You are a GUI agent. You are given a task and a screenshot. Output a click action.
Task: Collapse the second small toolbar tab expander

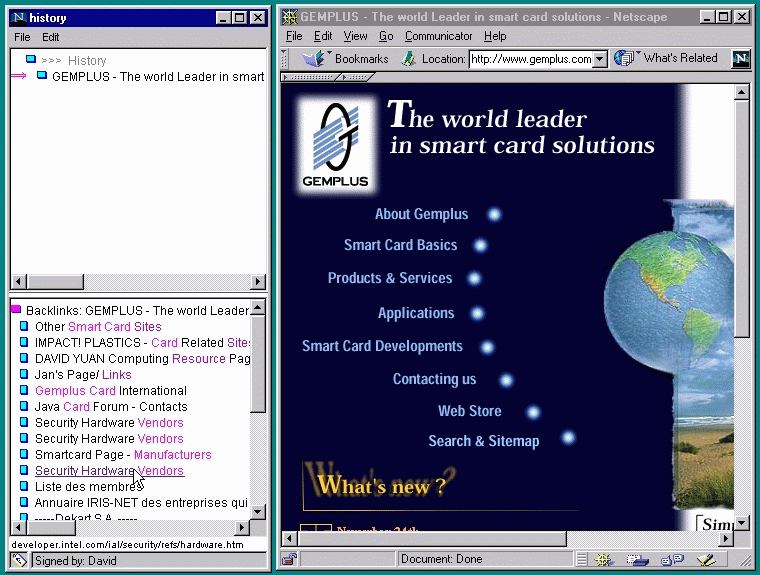pyautogui.click(x=357, y=77)
